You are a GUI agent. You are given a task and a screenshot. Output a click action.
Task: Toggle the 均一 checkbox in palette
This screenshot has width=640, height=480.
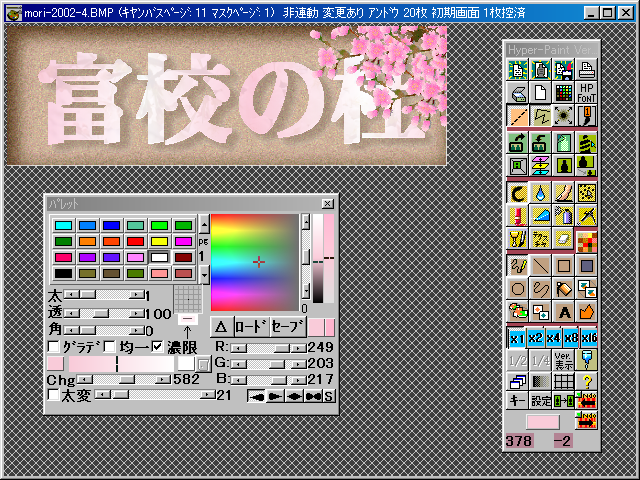pos(109,346)
